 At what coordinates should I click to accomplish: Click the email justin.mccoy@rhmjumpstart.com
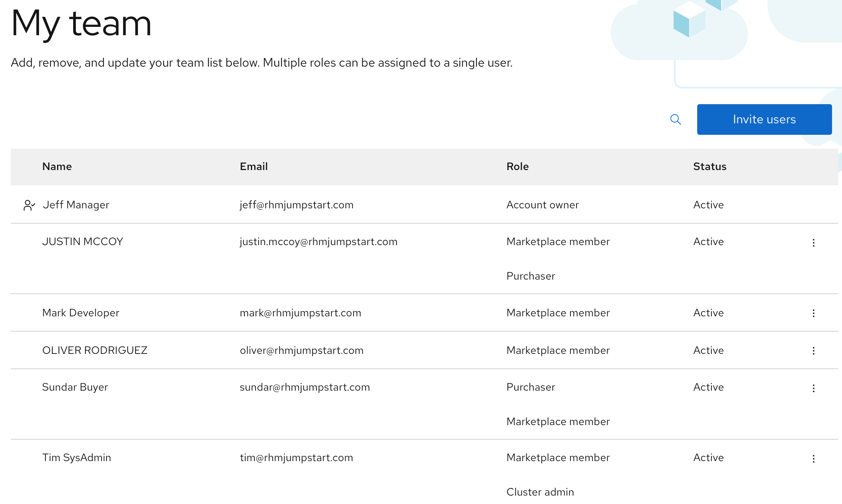319,242
